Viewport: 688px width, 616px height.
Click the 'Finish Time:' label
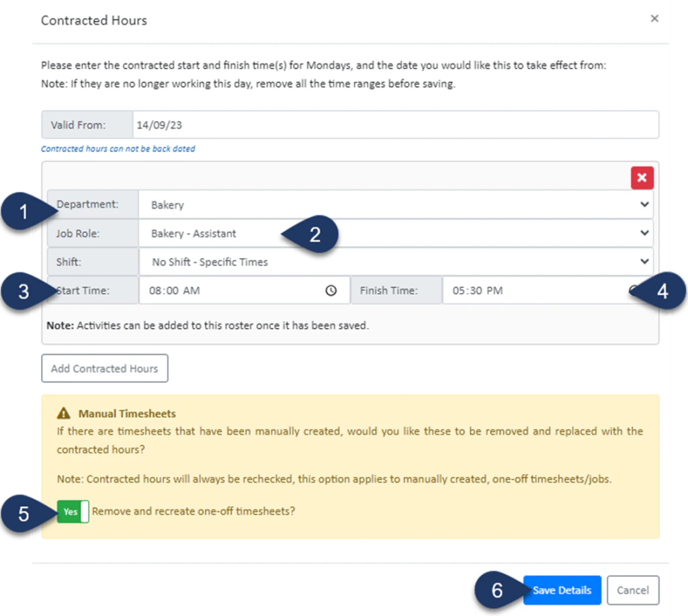(x=389, y=290)
